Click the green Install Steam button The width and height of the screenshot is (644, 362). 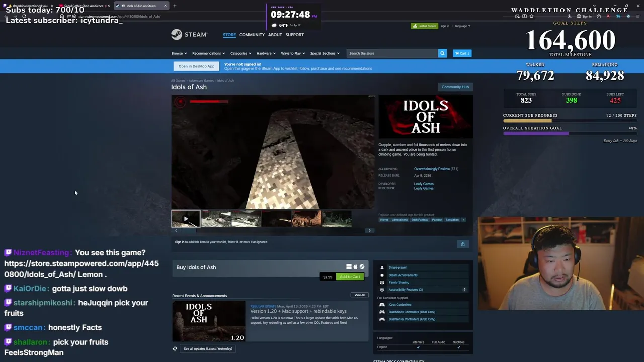click(x=424, y=26)
